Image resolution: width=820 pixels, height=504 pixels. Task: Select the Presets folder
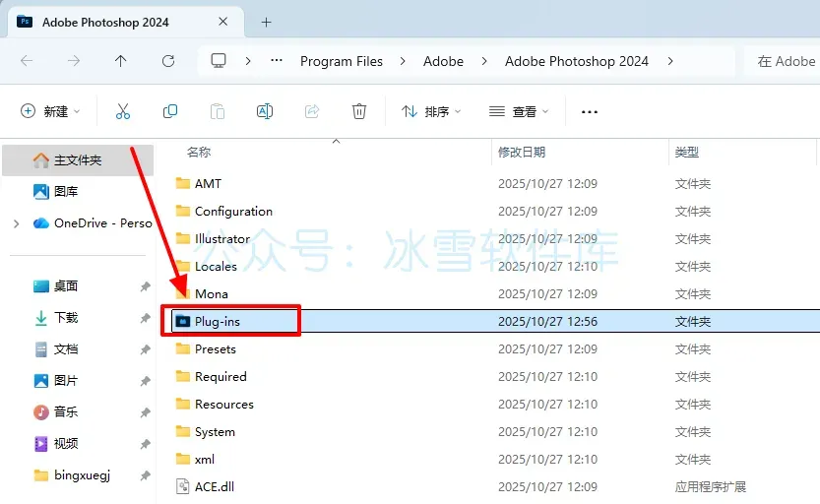(x=215, y=349)
